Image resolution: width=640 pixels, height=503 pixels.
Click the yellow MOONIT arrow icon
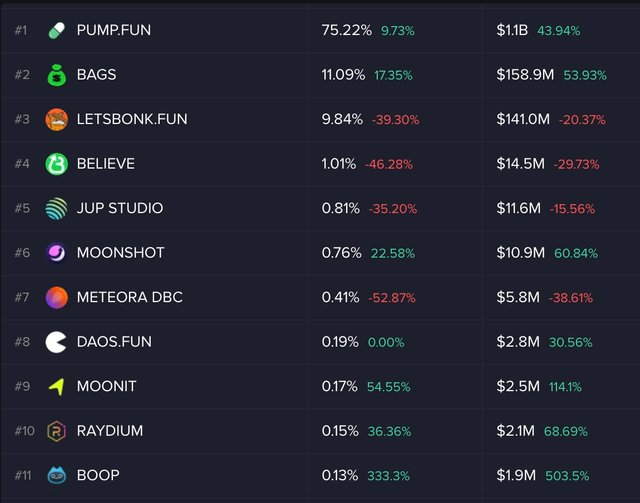pos(57,386)
